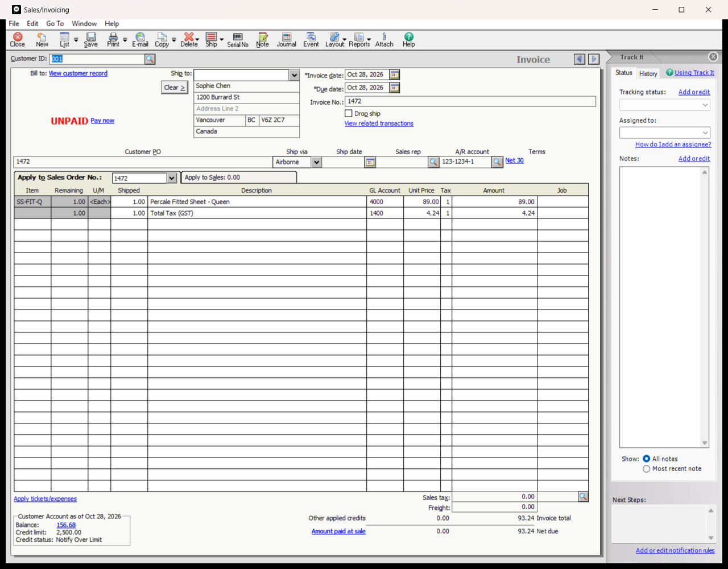Add a Note using the toolbar icon
Viewport: 728px width, 569px height.
coord(262,40)
